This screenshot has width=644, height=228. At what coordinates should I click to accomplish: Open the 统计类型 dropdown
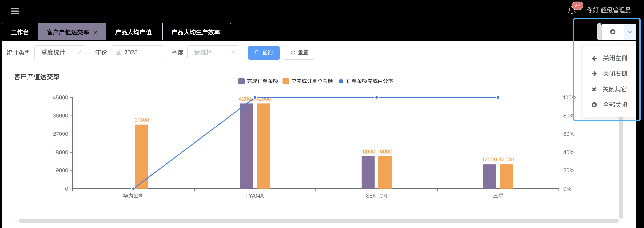(60, 53)
